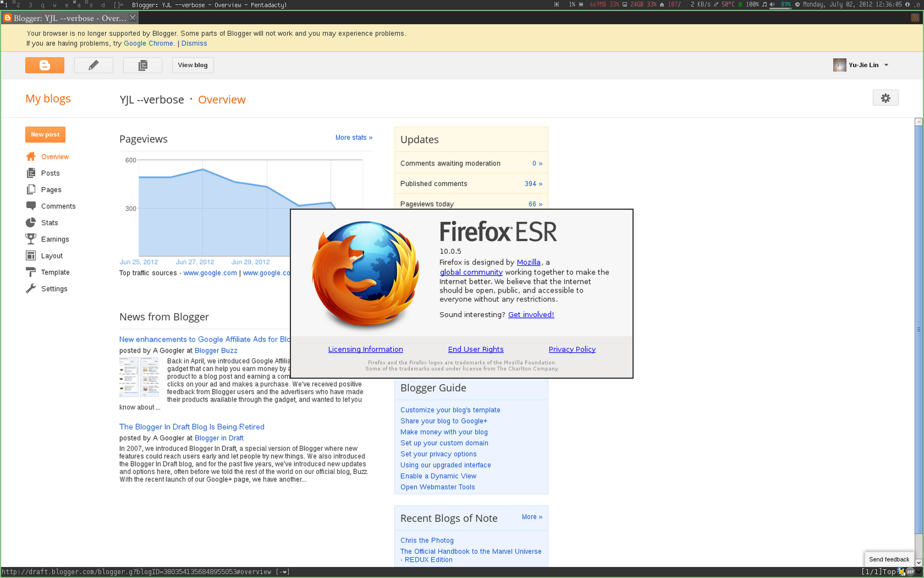
Task: Go to My blogs
Action: coord(48,99)
